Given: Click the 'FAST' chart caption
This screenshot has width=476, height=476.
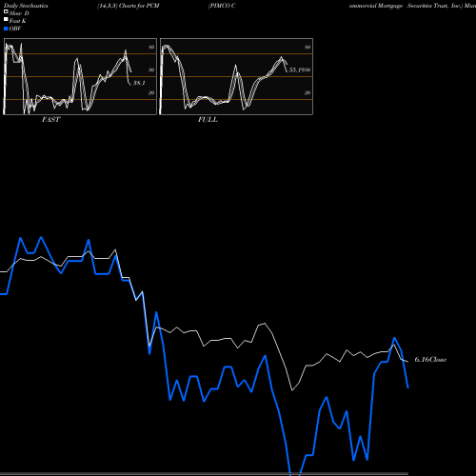Looking at the screenshot, I should [50, 120].
